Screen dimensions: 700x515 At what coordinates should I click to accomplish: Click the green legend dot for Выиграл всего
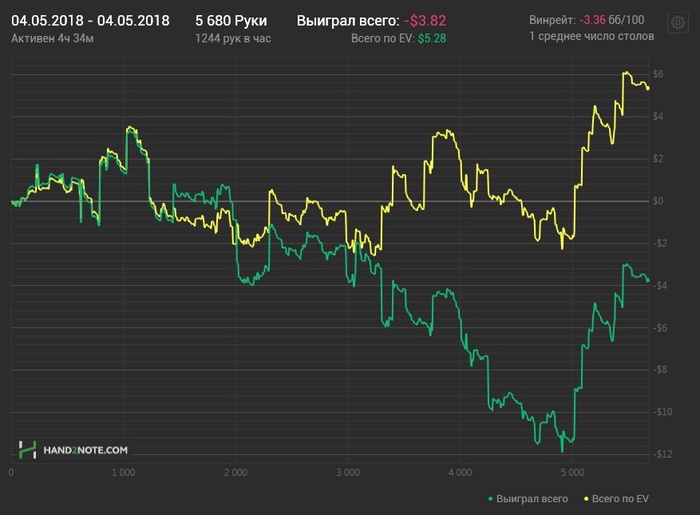pos(490,497)
